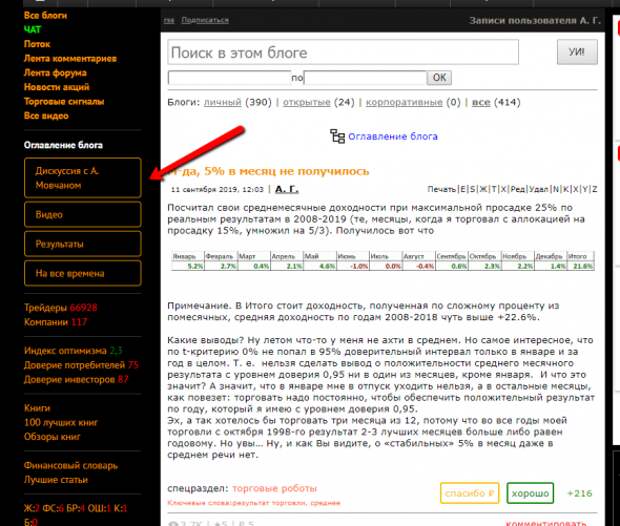620x526 pixels.
Task: Open the ЧАТ link in the sidebar
Action: [32, 30]
